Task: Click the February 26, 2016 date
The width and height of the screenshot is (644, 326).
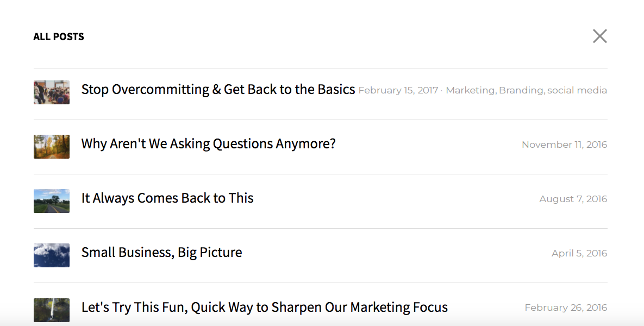Action: point(566,307)
